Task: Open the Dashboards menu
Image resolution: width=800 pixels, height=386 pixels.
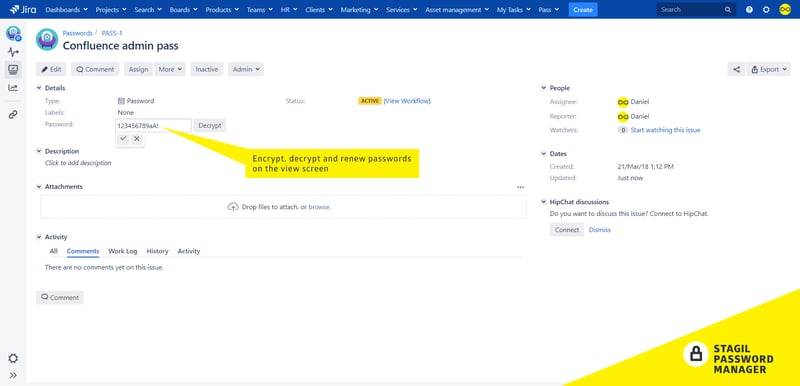Action: click(66, 10)
